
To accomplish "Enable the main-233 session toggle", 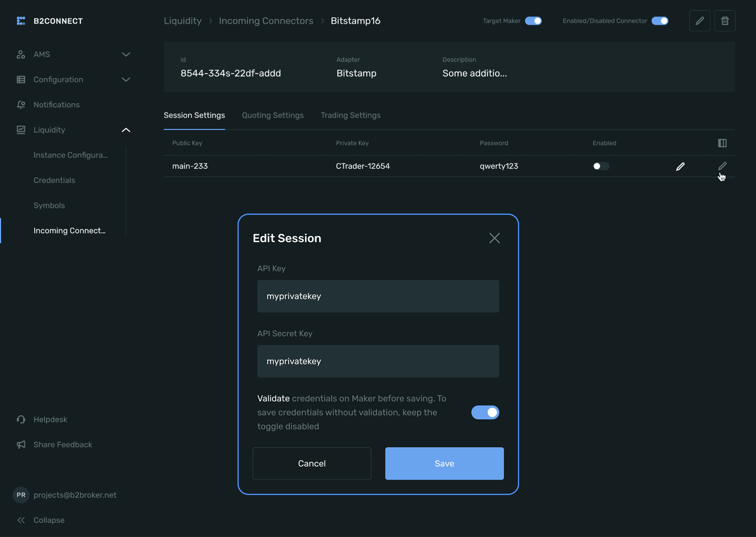I will (x=600, y=166).
